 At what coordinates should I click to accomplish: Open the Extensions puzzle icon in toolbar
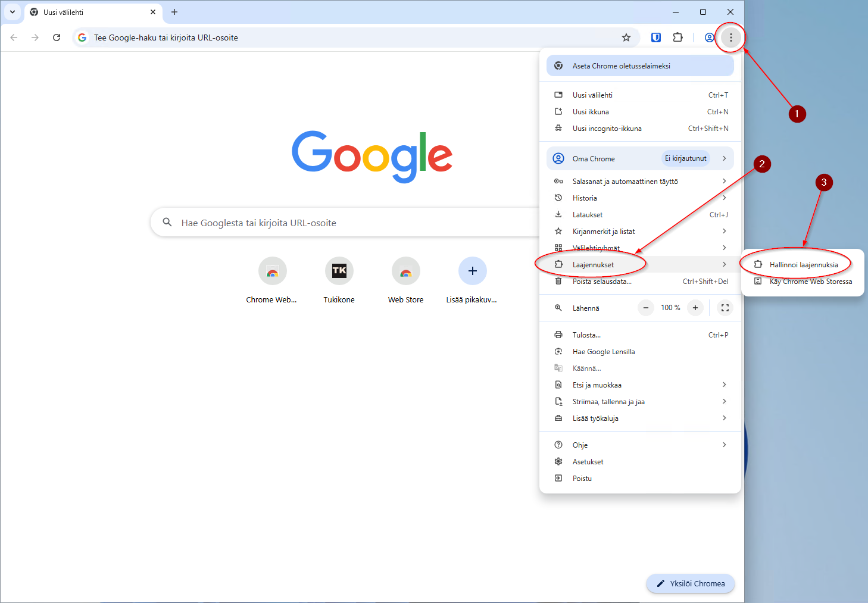tap(677, 38)
